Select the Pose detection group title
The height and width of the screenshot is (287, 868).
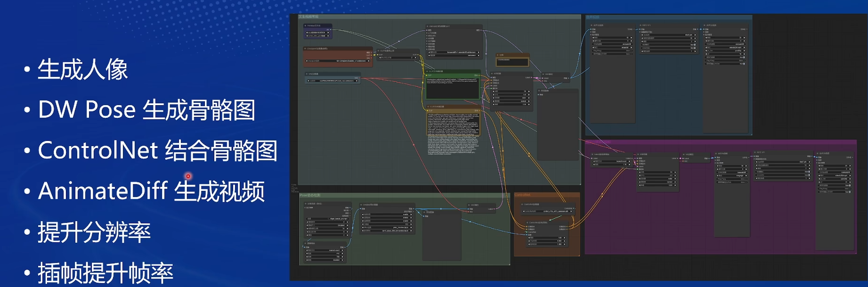click(310, 195)
